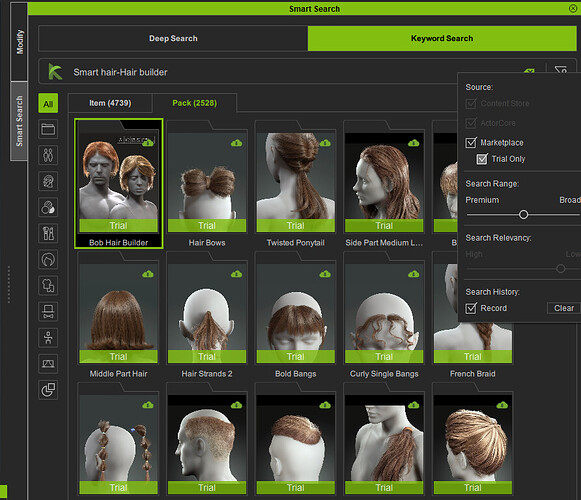Click the download cloud icon on Hair Bows
The width and height of the screenshot is (581, 500).
(236, 143)
